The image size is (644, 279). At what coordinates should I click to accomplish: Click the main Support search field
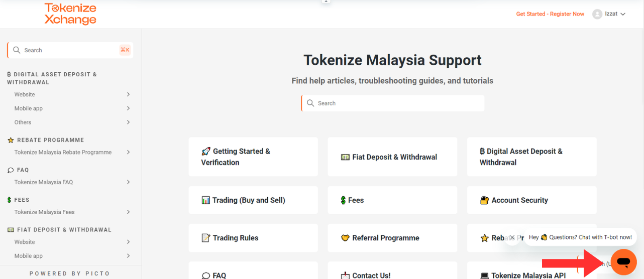click(393, 103)
